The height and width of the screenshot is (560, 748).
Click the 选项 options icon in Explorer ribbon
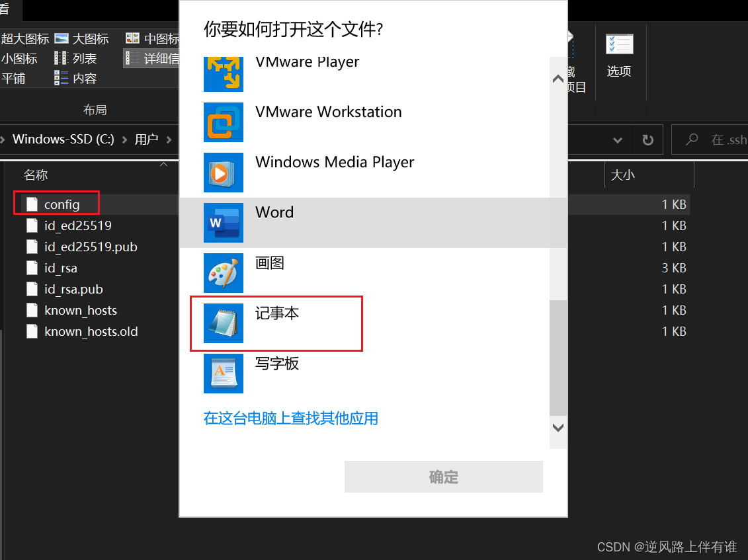pyautogui.click(x=619, y=44)
